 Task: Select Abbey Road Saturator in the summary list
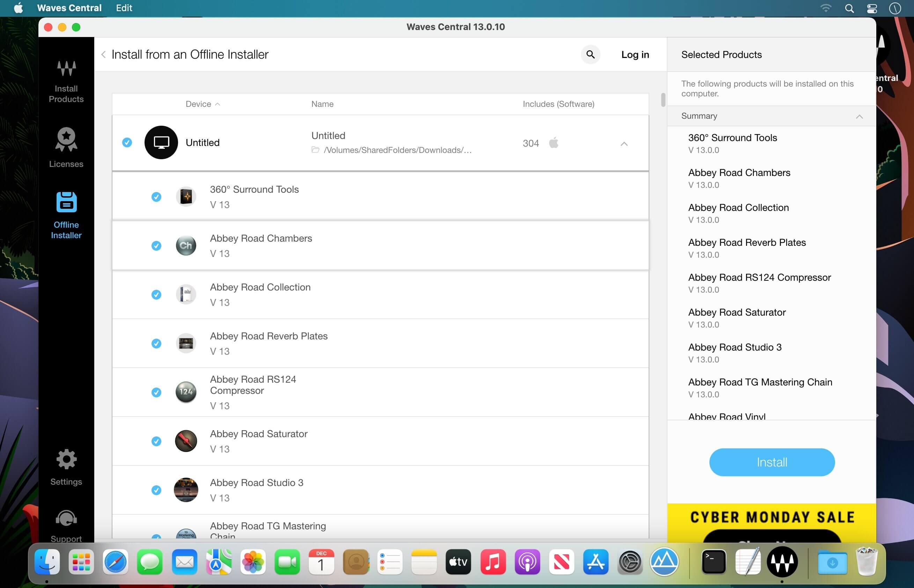[x=736, y=312]
